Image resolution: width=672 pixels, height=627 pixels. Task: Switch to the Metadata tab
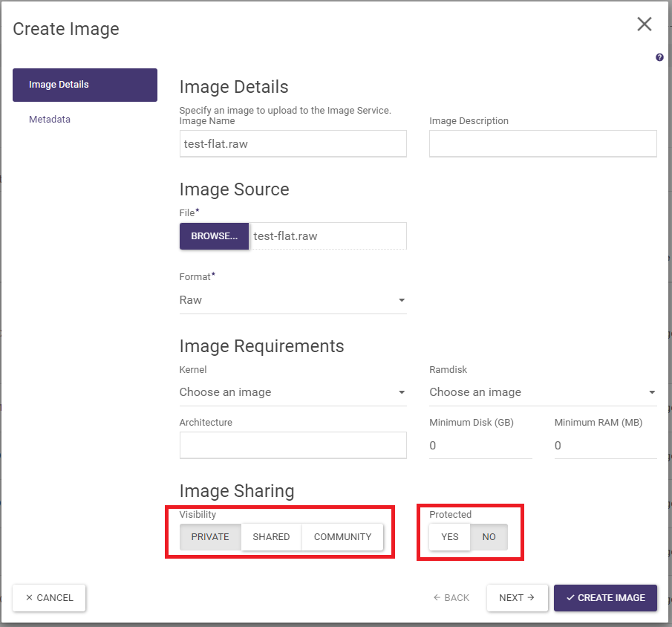pos(50,119)
